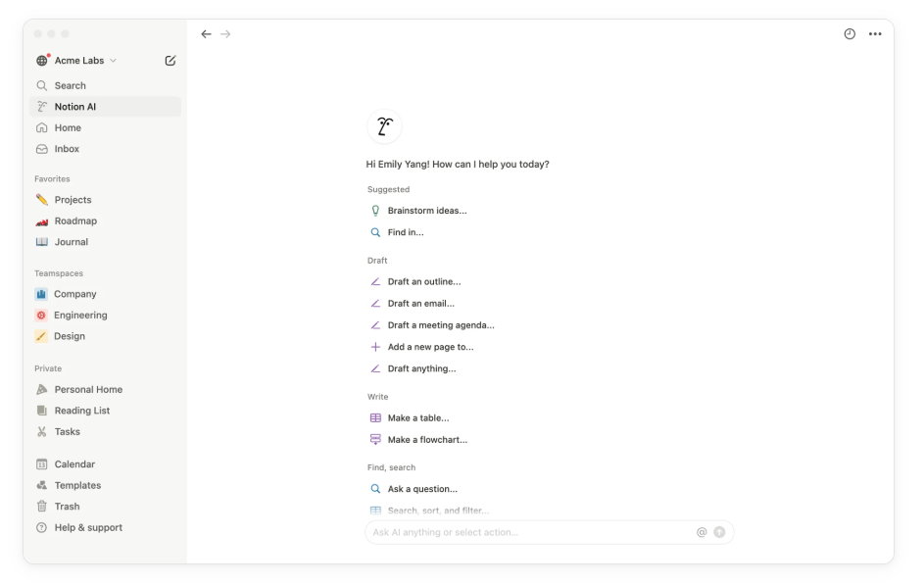Click the lightbulb icon beside Brainstorm ideas
The width and height of the screenshot is (924, 585).
pos(375,211)
